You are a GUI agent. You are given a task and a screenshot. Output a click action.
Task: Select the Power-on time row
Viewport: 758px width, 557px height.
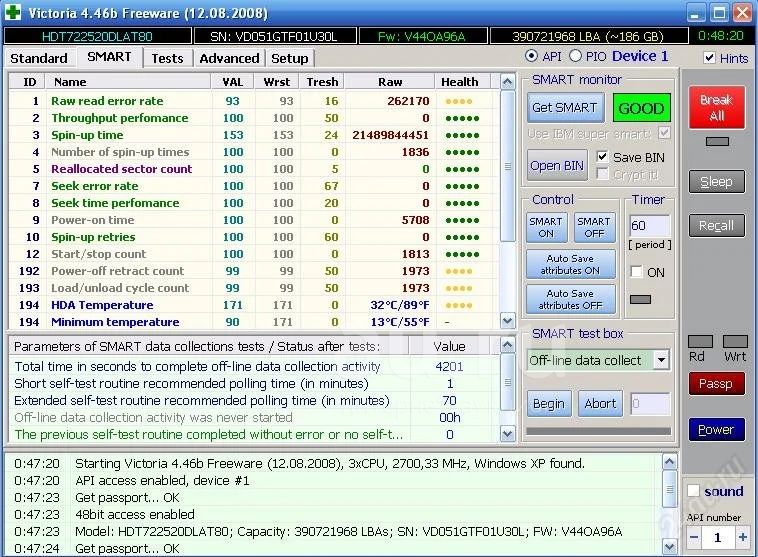[x=254, y=220]
